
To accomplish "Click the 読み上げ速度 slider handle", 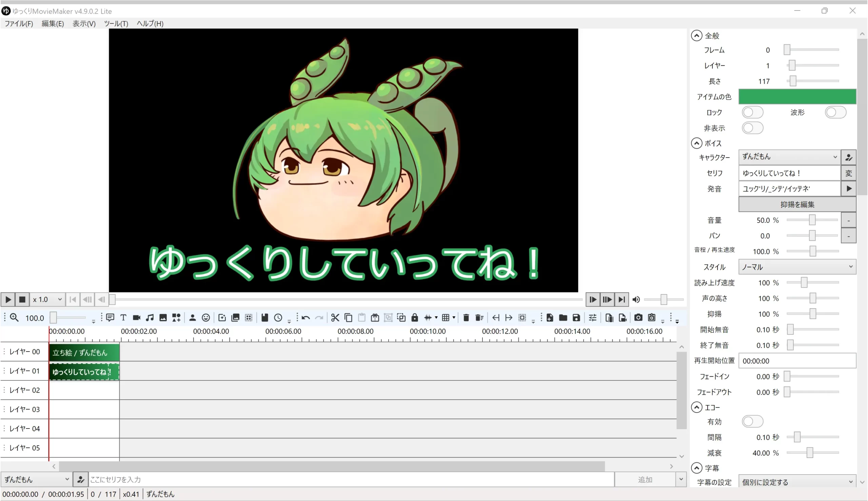I will [804, 283].
